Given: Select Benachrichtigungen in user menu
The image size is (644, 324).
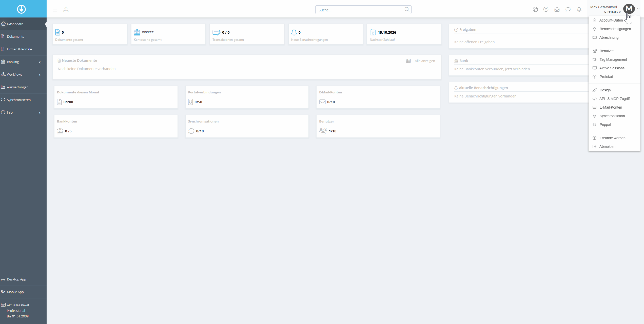Looking at the screenshot, I should pos(614,29).
